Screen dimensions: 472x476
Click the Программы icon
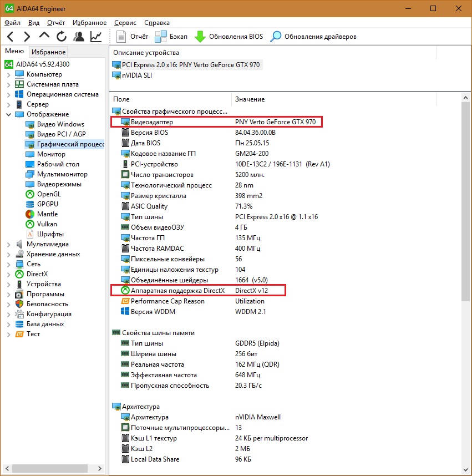pyautogui.click(x=19, y=294)
